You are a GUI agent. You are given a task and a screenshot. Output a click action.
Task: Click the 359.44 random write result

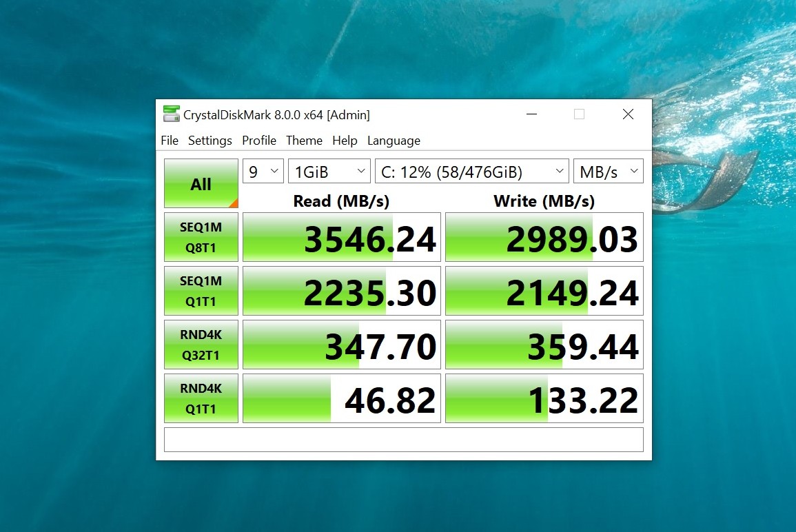coord(544,345)
